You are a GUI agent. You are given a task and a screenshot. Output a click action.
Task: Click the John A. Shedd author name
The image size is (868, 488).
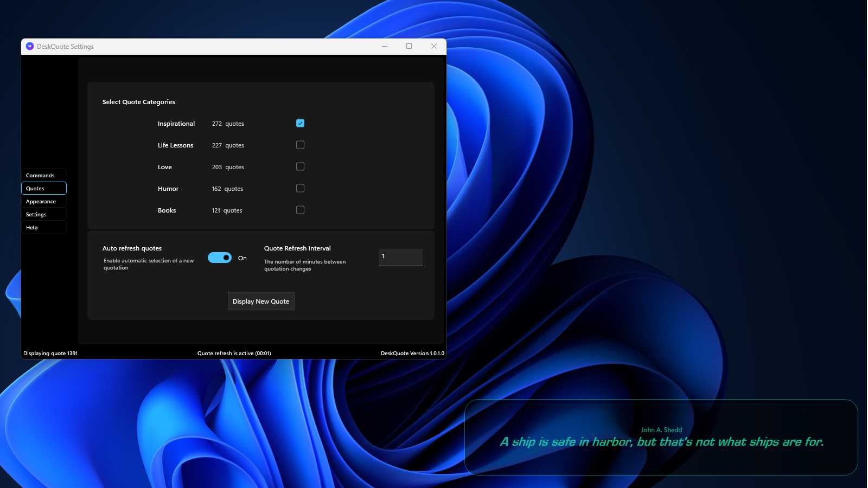tap(661, 429)
